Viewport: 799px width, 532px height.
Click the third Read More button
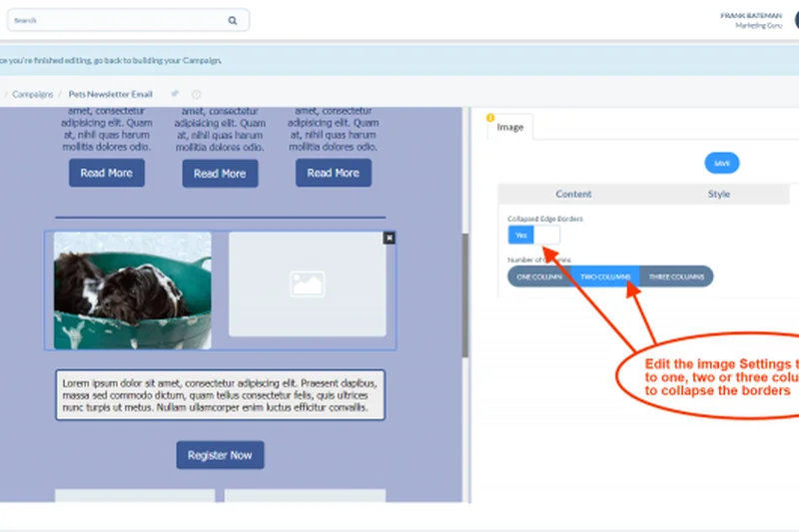pos(334,173)
